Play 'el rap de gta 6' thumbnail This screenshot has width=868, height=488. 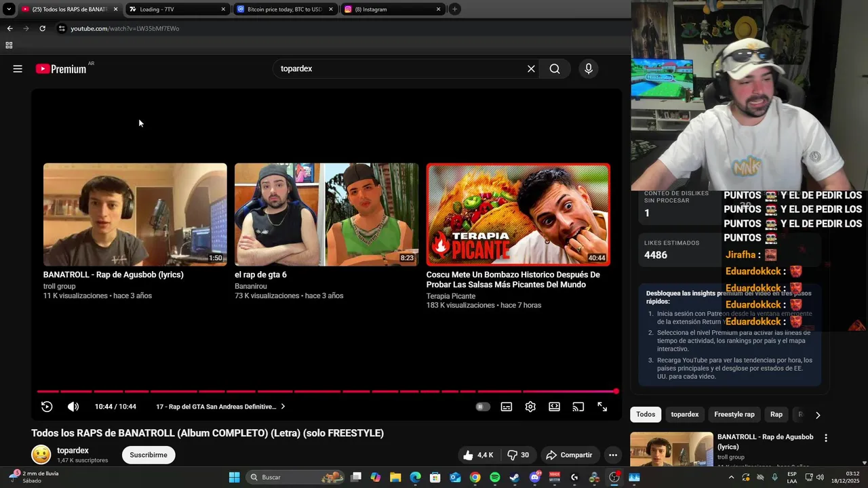tap(326, 214)
